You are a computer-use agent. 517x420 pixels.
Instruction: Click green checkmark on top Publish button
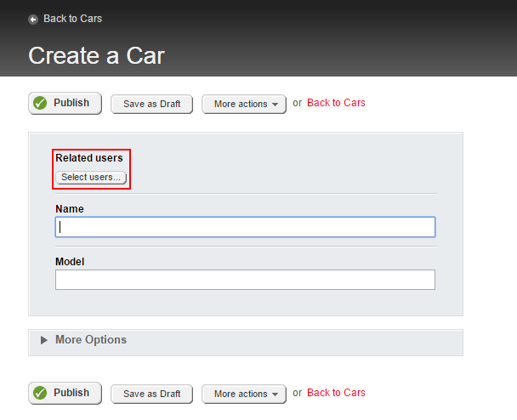[40, 103]
